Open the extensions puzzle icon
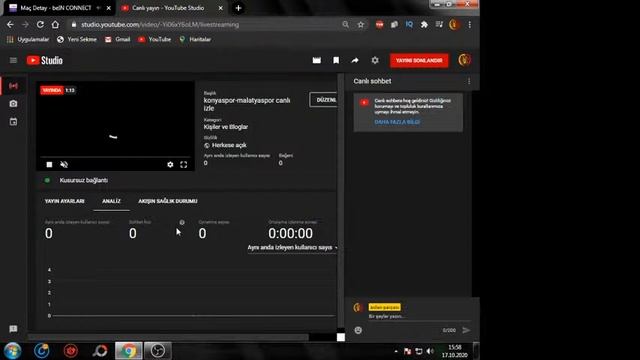 pyautogui.click(x=424, y=24)
